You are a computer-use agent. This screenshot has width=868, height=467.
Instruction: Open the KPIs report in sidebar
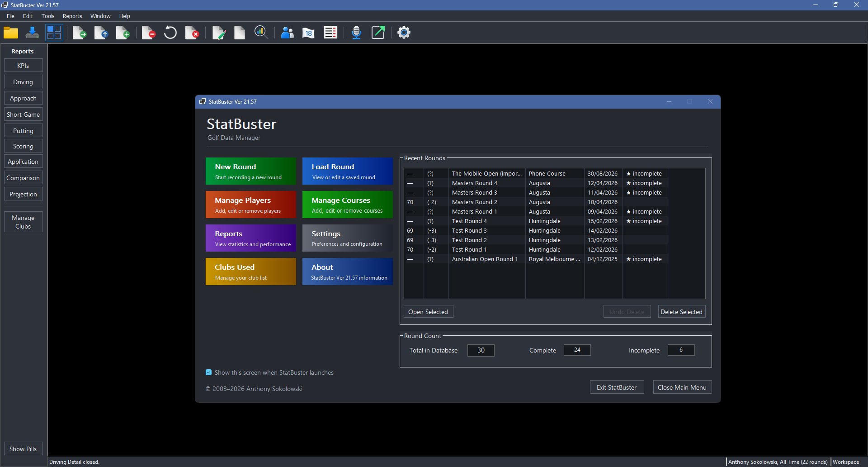(24, 66)
